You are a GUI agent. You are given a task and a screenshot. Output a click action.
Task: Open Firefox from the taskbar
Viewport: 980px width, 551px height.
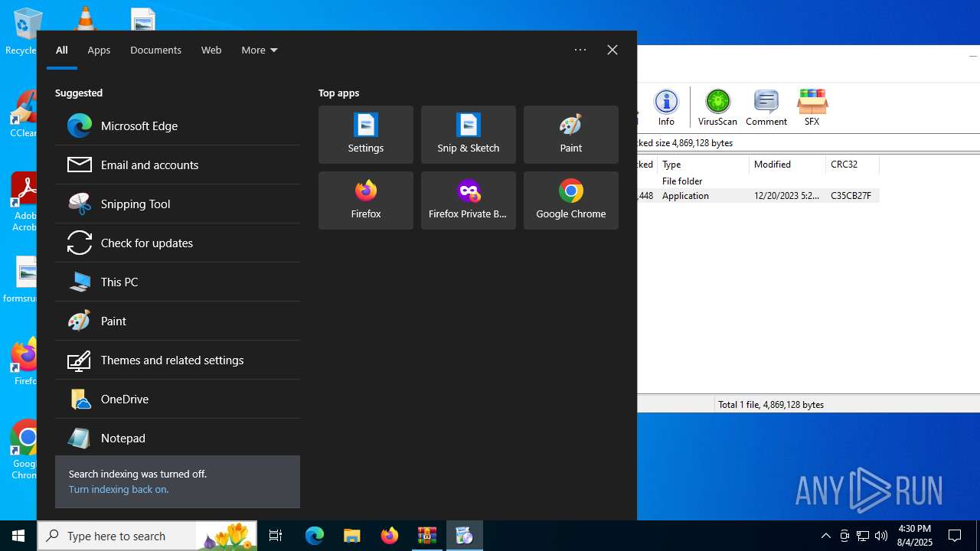(390, 536)
